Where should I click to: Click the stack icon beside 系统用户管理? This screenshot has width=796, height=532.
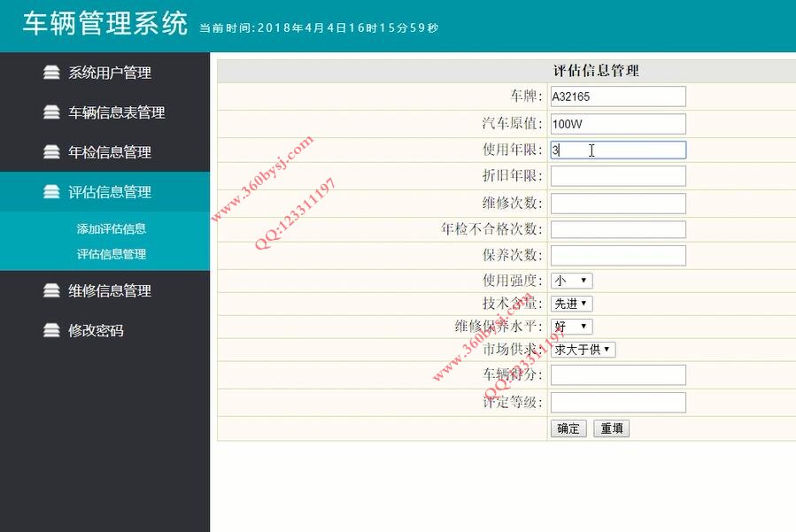pyautogui.click(x=51, y=73)
